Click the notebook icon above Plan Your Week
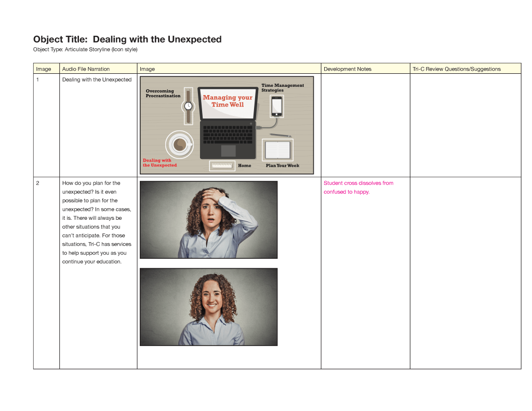This screenshot has width=532, height=411. pyautogui.click(x=277, y=150)
